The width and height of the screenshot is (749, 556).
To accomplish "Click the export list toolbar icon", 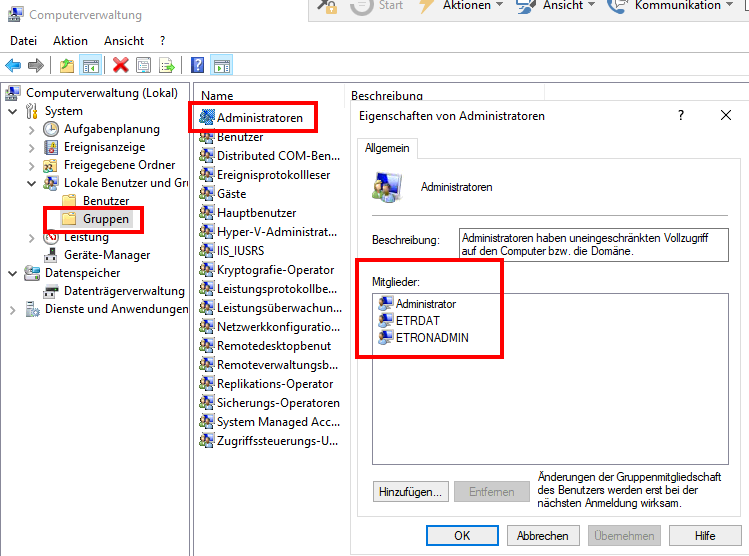I will pos(168,65).
